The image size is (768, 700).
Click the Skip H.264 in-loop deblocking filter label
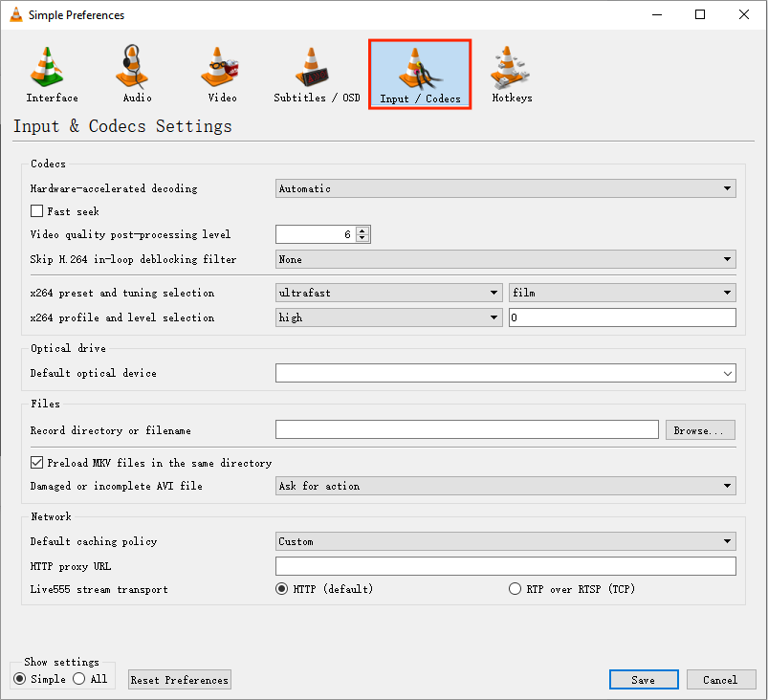pyautogui.click(x=133, y=259)
